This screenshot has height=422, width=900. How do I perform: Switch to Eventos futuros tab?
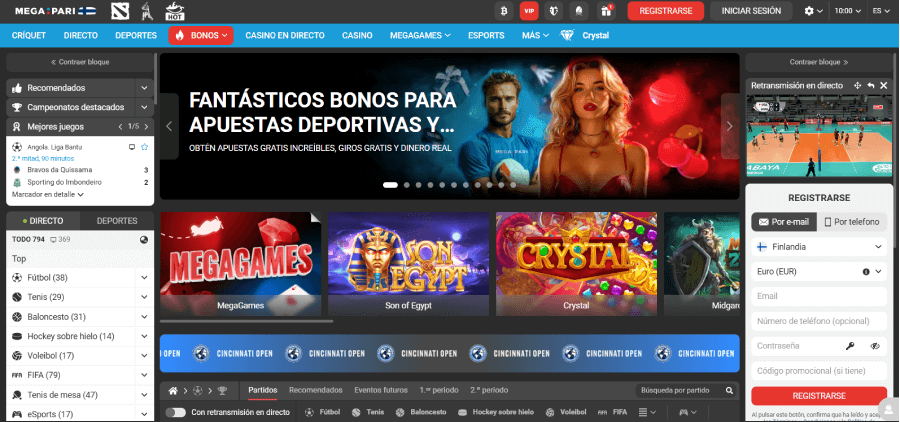point(381,390)
